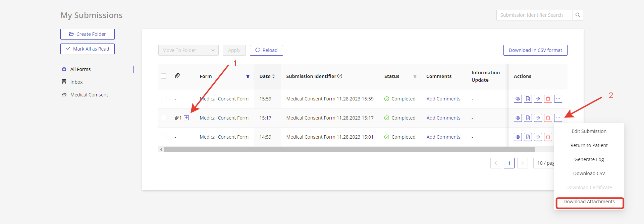
Task: View the 15:59 submission with eye icon
Action: click(x=518, y=99)
